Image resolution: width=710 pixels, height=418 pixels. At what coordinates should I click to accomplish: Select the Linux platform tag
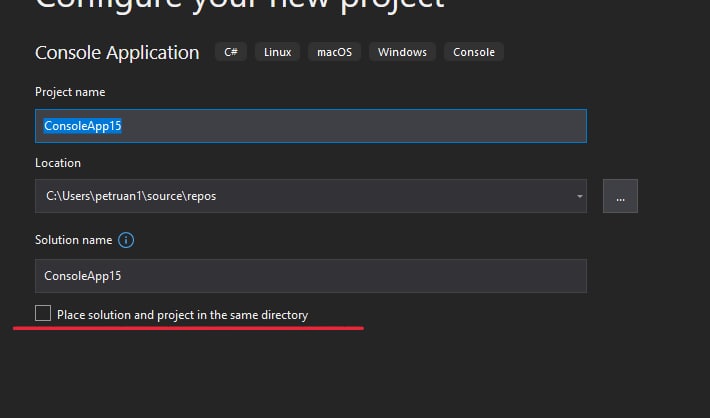[x=278, y=52]
